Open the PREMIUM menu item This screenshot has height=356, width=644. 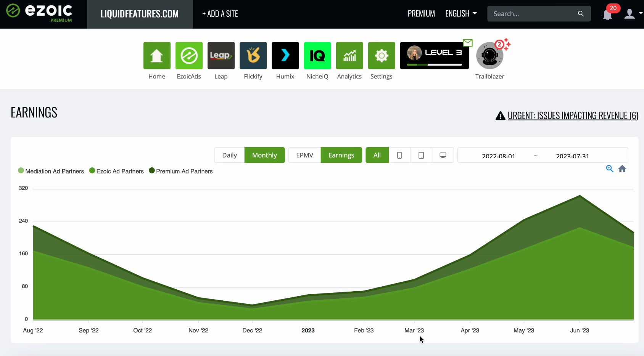[x=421, y=14]
